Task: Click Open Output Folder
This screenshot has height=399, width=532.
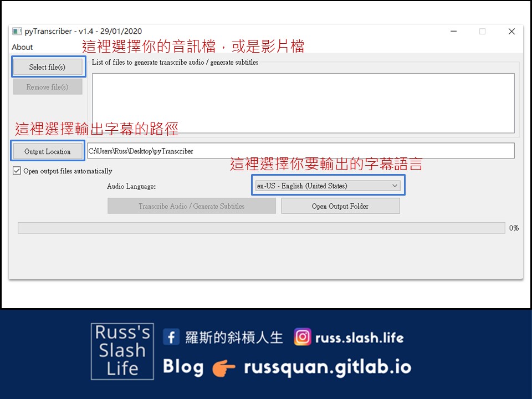Action: tap(340, 206)
